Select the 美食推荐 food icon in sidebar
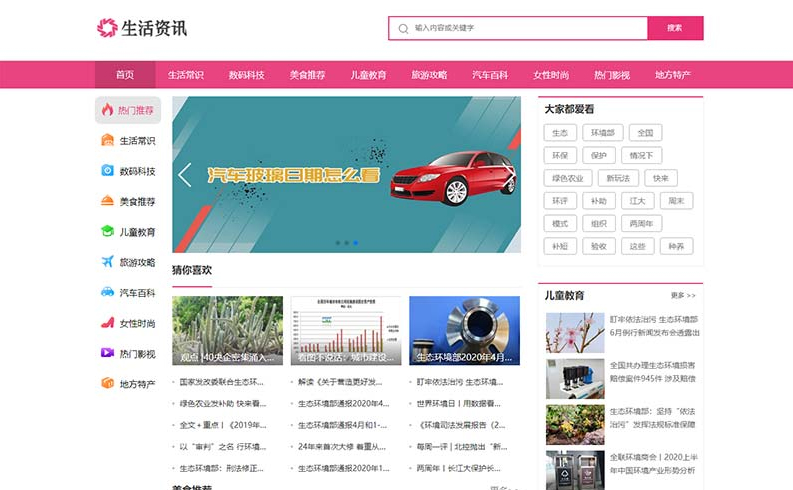This screenshot has width=793, height=490. pyautogui.click(x=107, y=201)
